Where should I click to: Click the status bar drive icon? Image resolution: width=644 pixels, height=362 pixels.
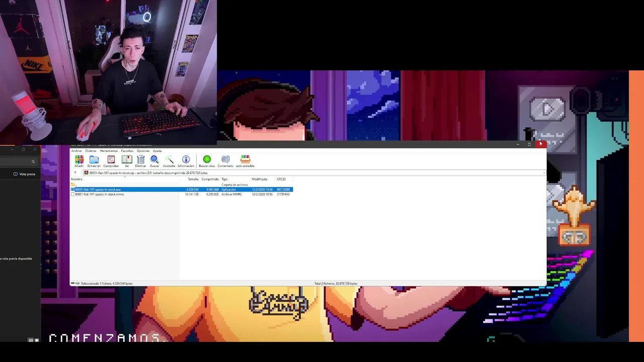coord(73,284)
